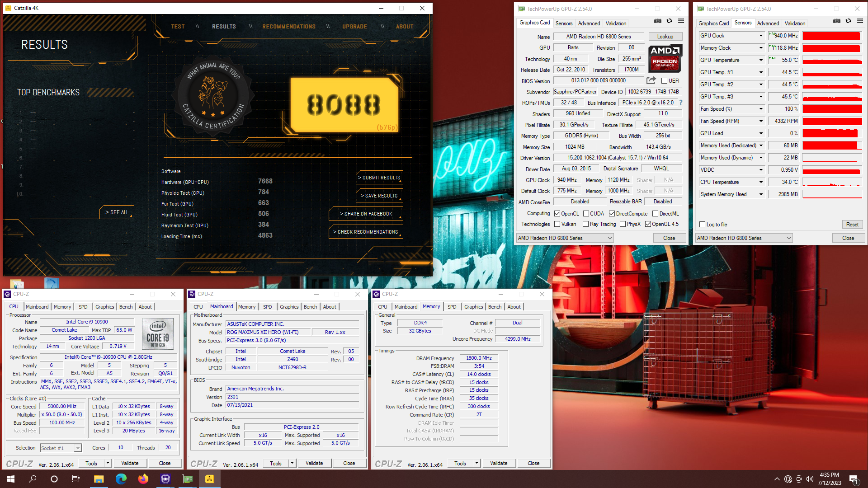Open Catzilla Recommendations tab
868x488 pixels.
[x=289, y=27]
